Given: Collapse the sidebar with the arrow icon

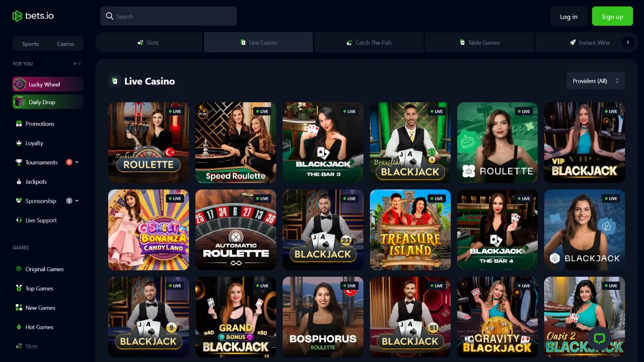Looking at the screenshot, I should [77, 64].
